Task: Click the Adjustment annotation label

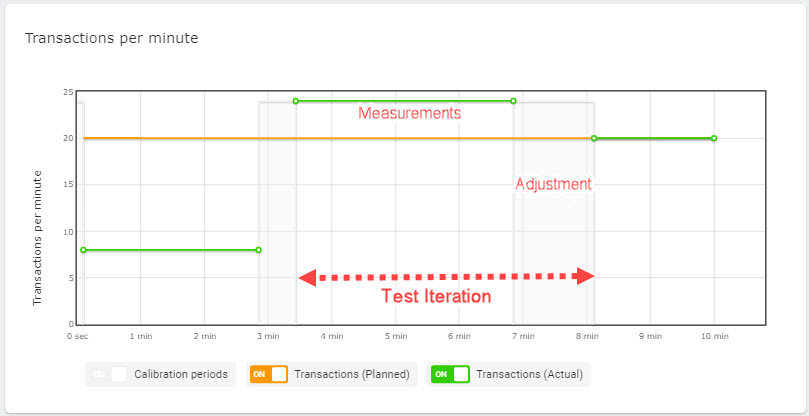Action: (553, 185)
